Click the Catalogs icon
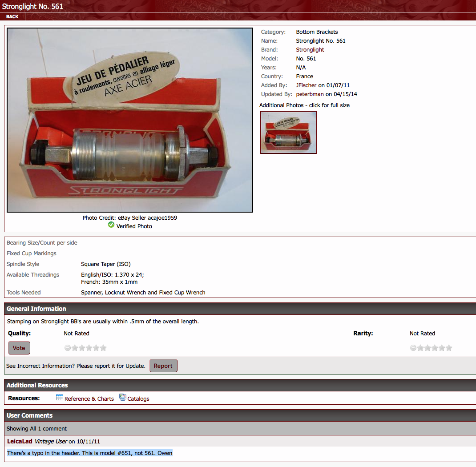The image size is (476, 467). click(x=123, y=397)
